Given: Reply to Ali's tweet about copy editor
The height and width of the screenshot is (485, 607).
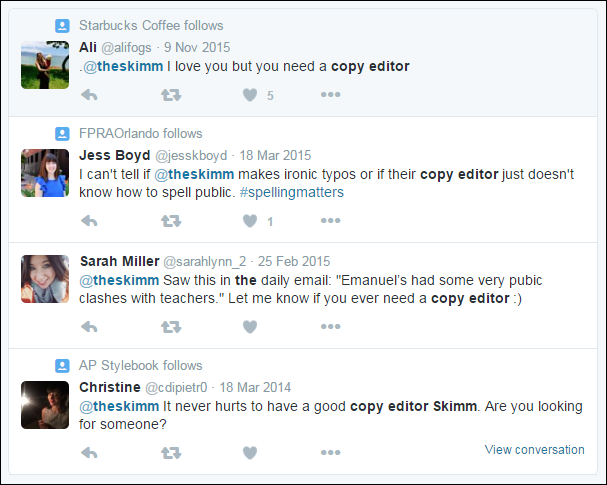Looking at the screenshot, I should [89, 95].
